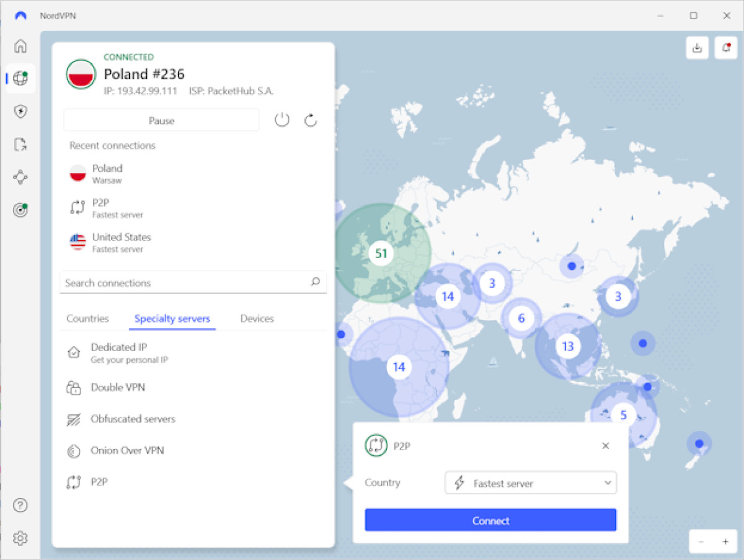Image resolution: width=744 pixels, height=560 pixels.
Task: Click the Europe cluster showing 51
Action: (x=381, y=253)
